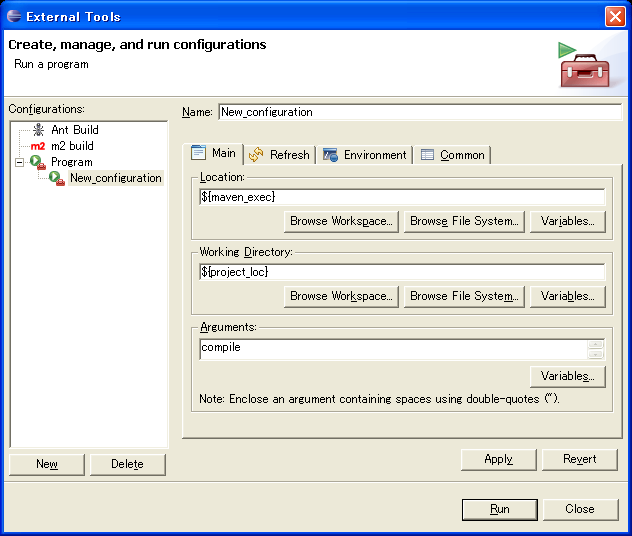Screen dimensions: 632x536
Task: Click Revert to discard changes
Action: coord(579,459)
